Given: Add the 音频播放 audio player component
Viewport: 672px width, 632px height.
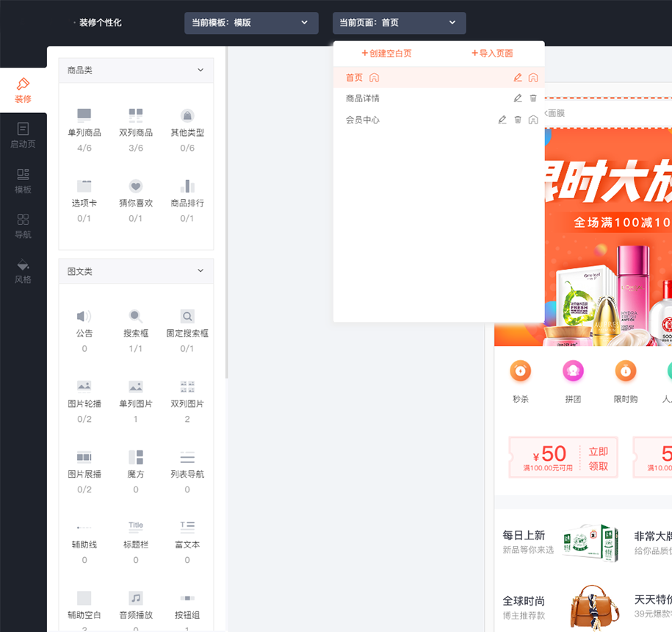Looking at the screenshot, I should 136,609.
